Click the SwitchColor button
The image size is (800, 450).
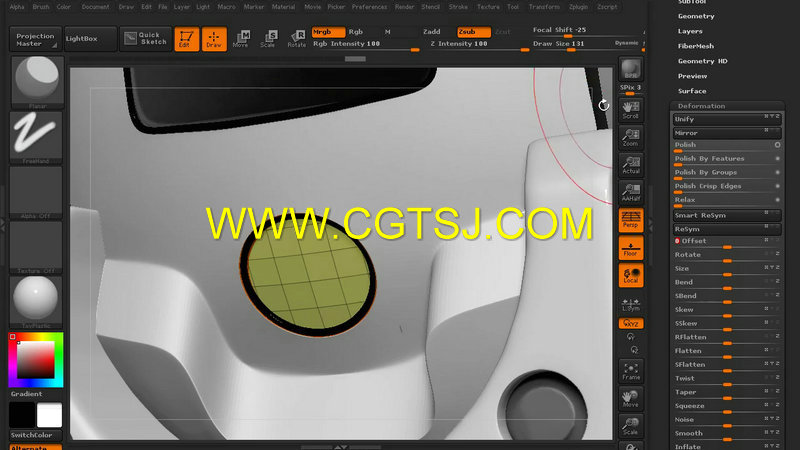point(36,435)
